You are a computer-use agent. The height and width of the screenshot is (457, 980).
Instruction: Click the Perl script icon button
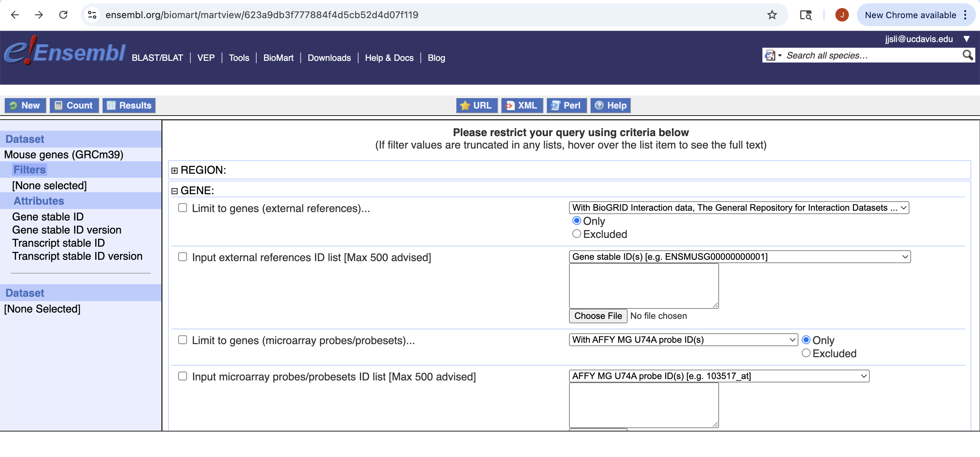click(x=566, y=105)
